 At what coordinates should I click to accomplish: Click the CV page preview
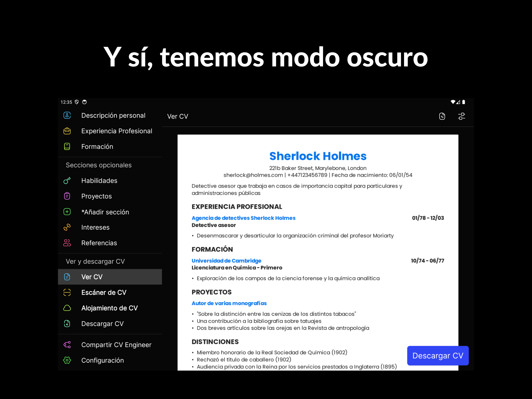coord(318,252)
